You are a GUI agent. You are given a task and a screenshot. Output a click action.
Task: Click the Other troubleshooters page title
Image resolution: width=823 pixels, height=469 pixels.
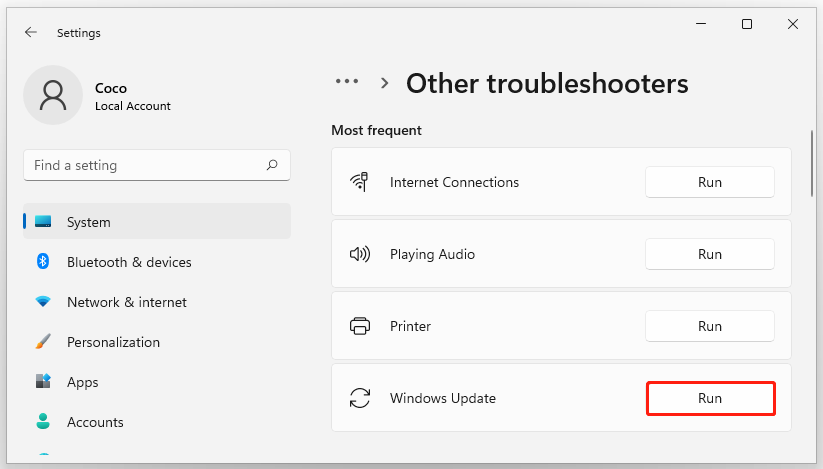547,83
